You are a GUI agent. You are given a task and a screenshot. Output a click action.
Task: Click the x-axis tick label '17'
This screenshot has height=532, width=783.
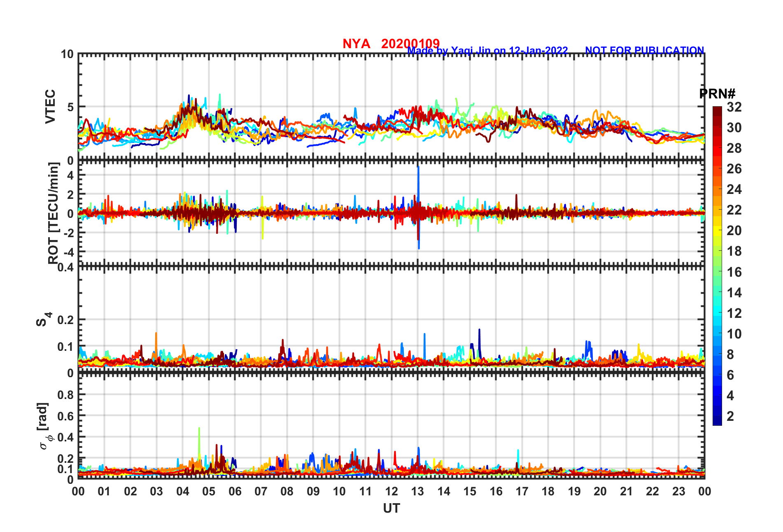tap(522, 492)
